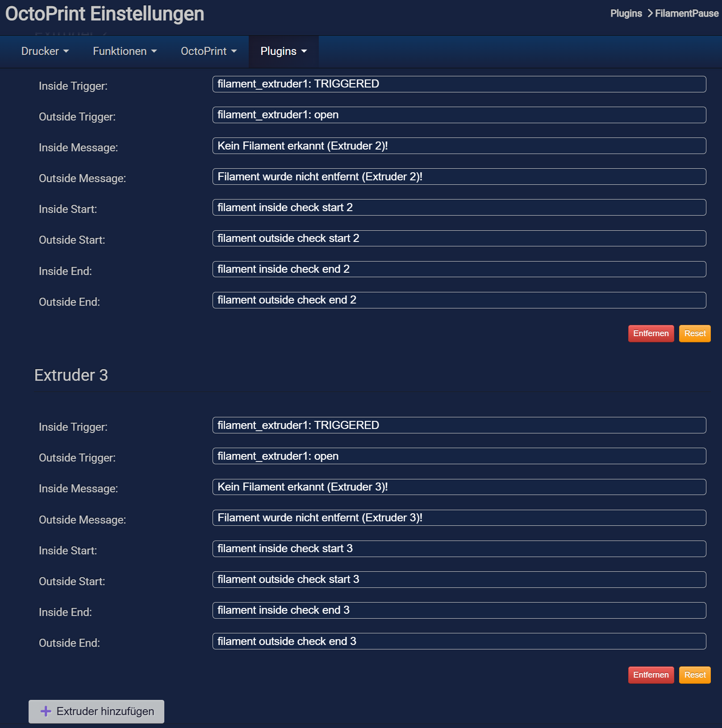The height and width of the screenshot is (728, 722).
Task: Click the Extruder 3 section heading
Action: click(x=71, y=375)
